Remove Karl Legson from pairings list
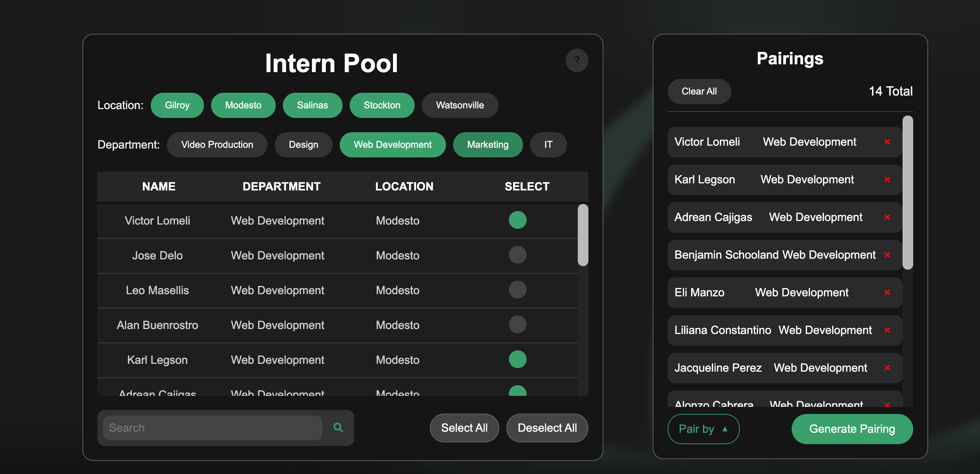Viewport: 980px width, 474px height. (x=887, y=179)
